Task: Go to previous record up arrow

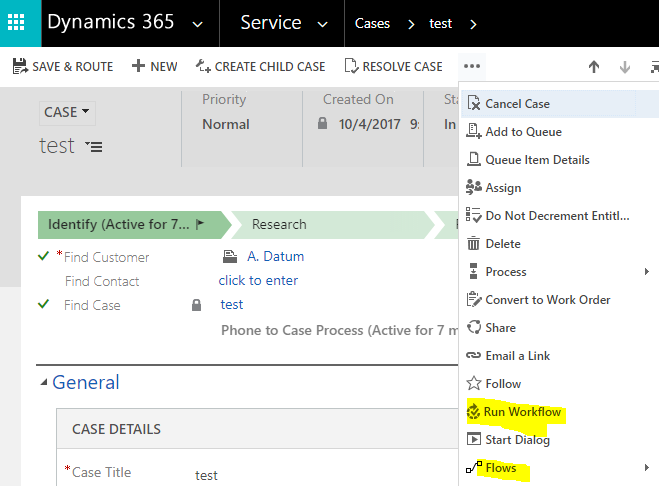Action: point(594,66)
